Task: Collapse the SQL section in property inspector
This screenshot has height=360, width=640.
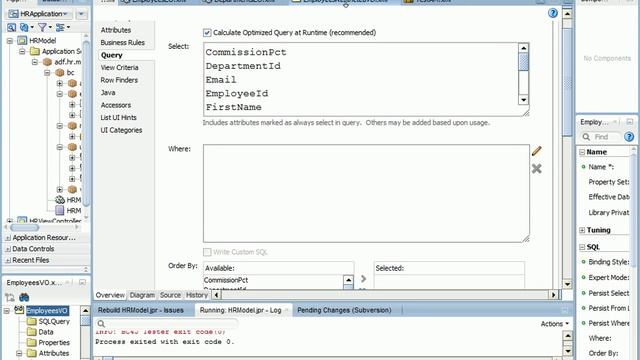Action: (x=582, y=247)
